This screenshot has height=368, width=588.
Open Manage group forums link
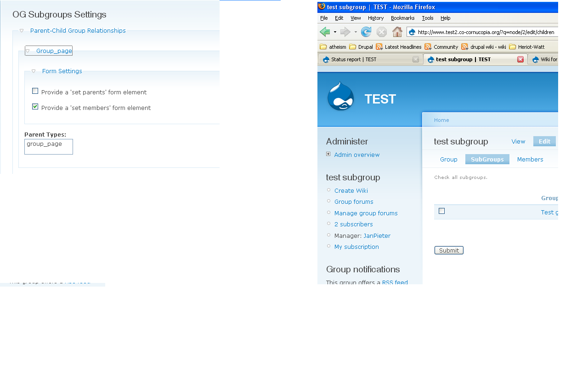pos(366,213)
